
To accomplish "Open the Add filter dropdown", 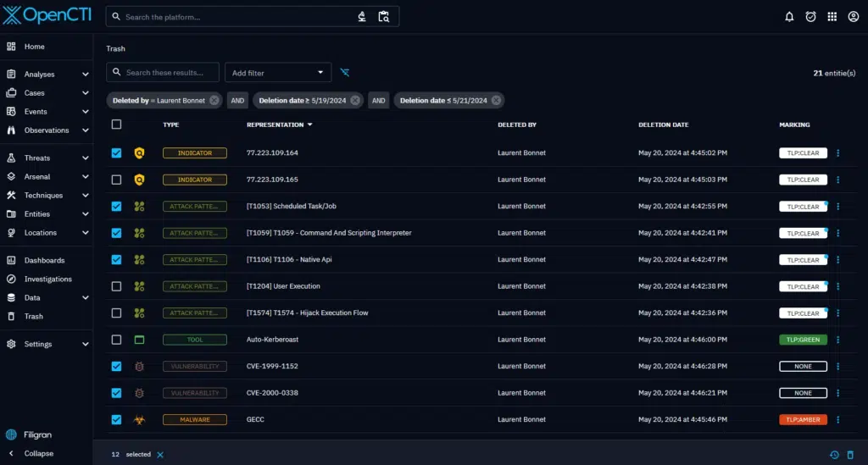I will [278, 73].
